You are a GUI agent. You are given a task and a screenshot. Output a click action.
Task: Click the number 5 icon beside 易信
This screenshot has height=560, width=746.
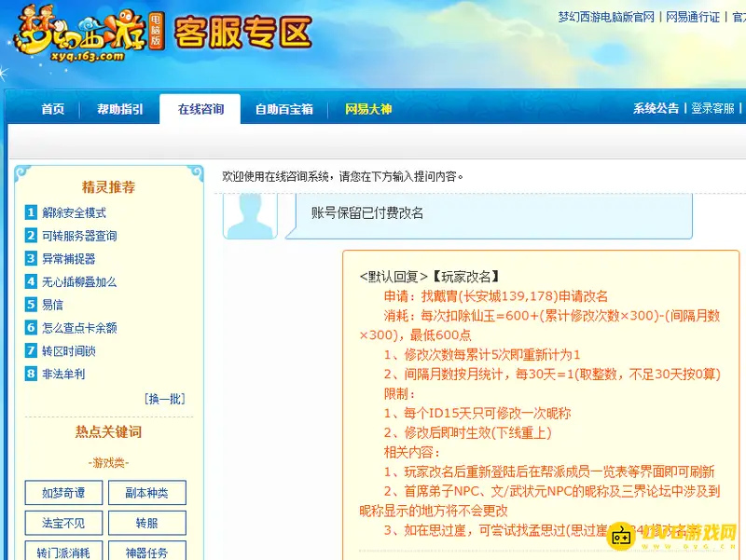point(31,305)
